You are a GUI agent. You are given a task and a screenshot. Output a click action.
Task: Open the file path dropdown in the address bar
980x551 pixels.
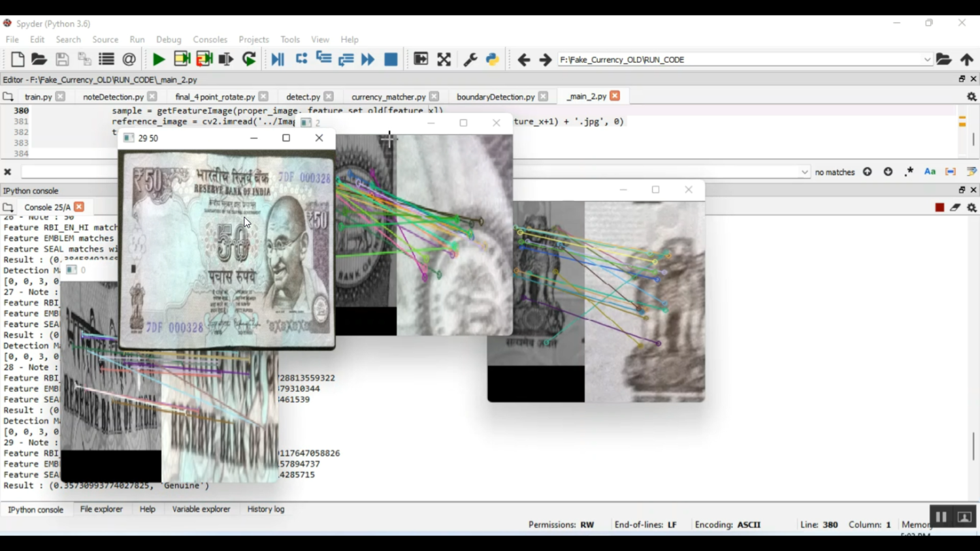pyautogui.click(x=928, y=59)
